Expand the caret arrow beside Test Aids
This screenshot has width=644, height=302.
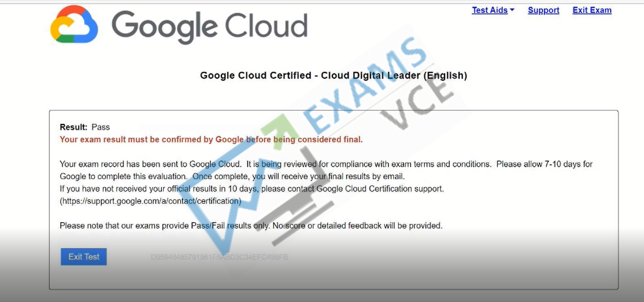pos(512,10)
